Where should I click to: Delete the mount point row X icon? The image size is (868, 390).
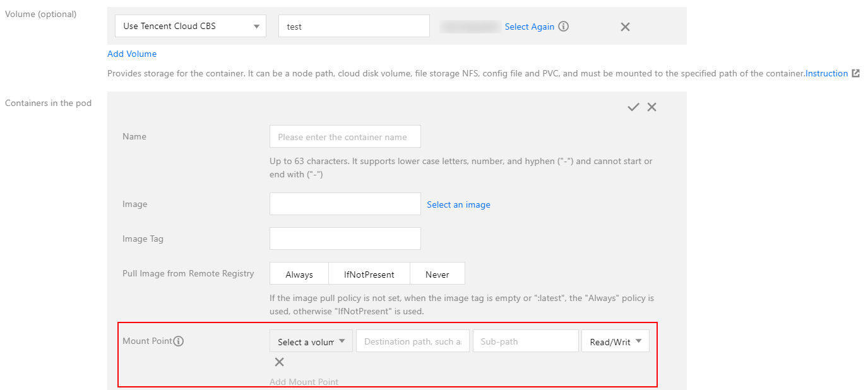coord(279,362)
